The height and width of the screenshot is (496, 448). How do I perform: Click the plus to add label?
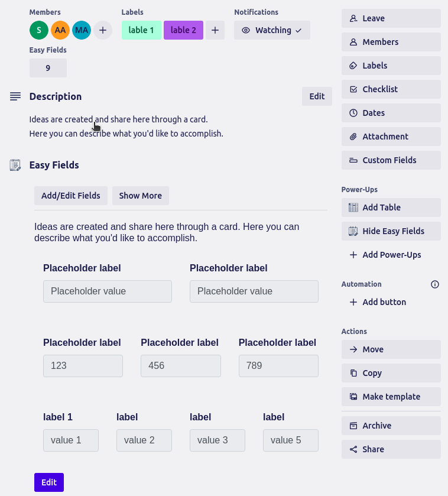pos(215,30)
